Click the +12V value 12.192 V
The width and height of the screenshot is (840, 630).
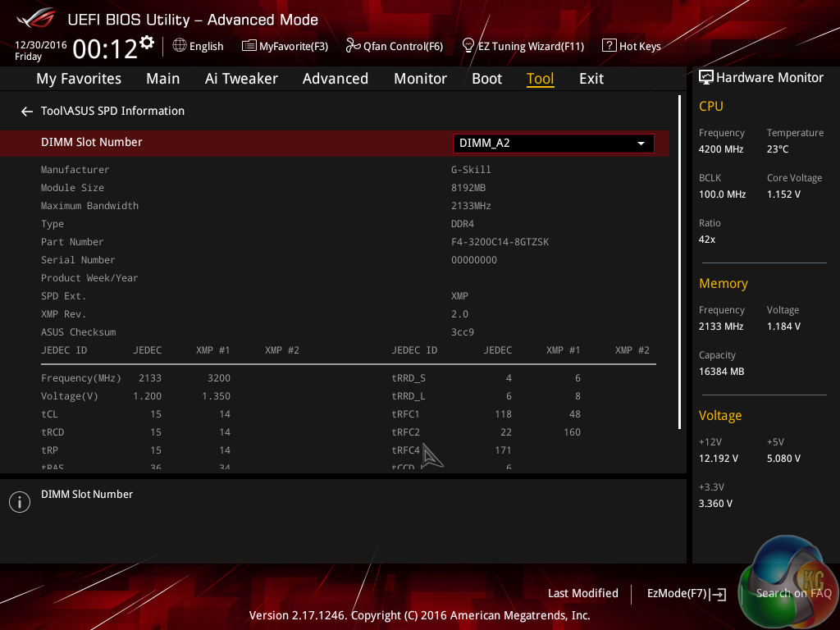(719, 459)
